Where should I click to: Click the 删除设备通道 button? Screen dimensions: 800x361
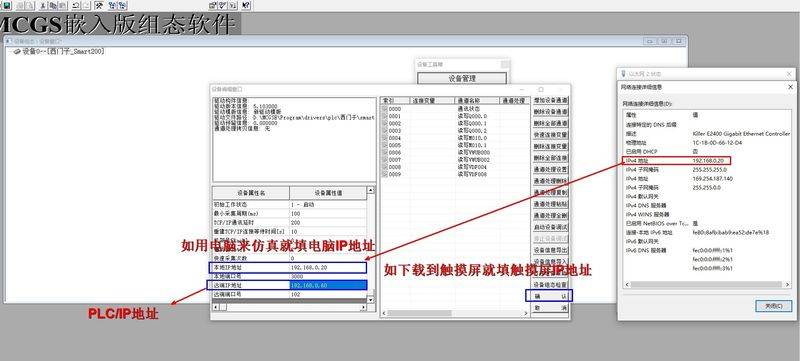[x=551, y=112]
